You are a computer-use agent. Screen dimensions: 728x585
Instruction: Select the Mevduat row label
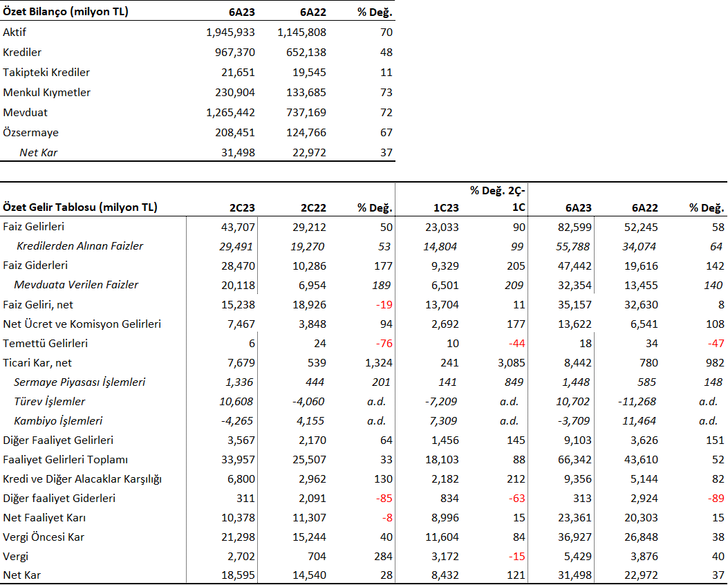(25, 112)
